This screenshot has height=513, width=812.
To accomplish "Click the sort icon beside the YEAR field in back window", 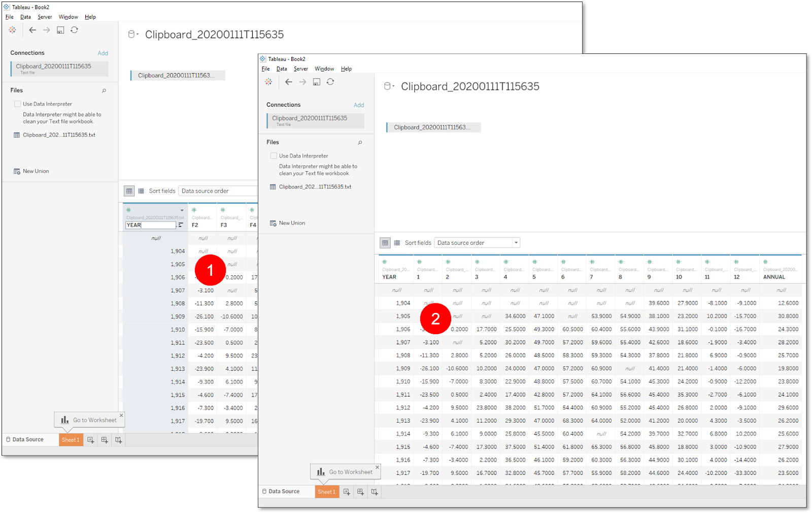I will point(181,225).
